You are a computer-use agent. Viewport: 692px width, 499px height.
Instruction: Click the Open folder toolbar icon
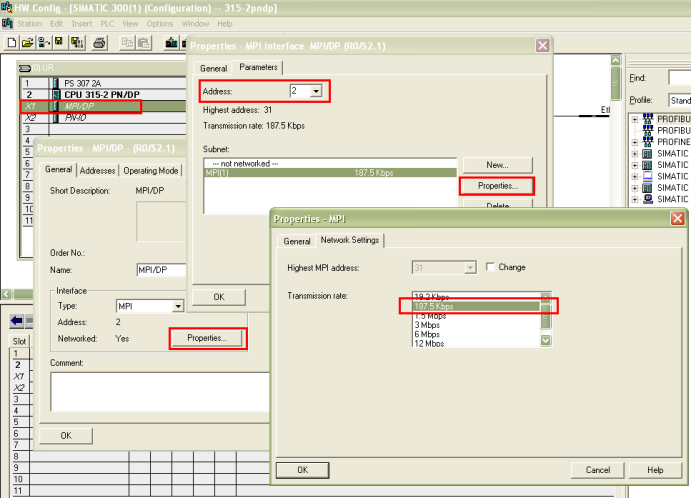click(x=28, y=43)
